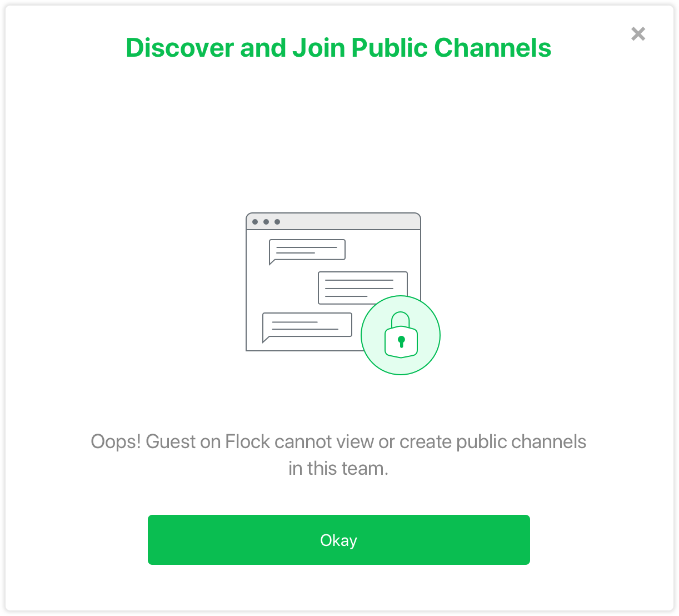Click the 'in this team.' text line
Screen dimensions: 679x616
pyautogui.click(x=338, y=469)
